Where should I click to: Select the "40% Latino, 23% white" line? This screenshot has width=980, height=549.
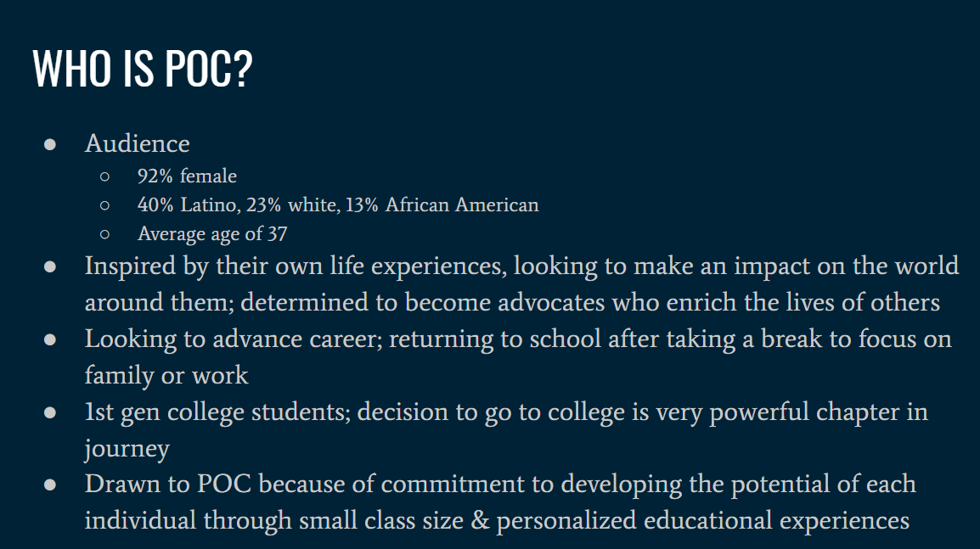[337, 204]
